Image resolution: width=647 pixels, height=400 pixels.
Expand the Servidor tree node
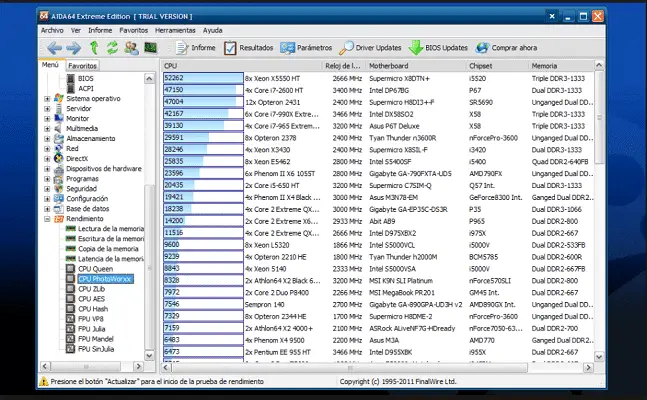pyautogui.click(x=47, y=109)
